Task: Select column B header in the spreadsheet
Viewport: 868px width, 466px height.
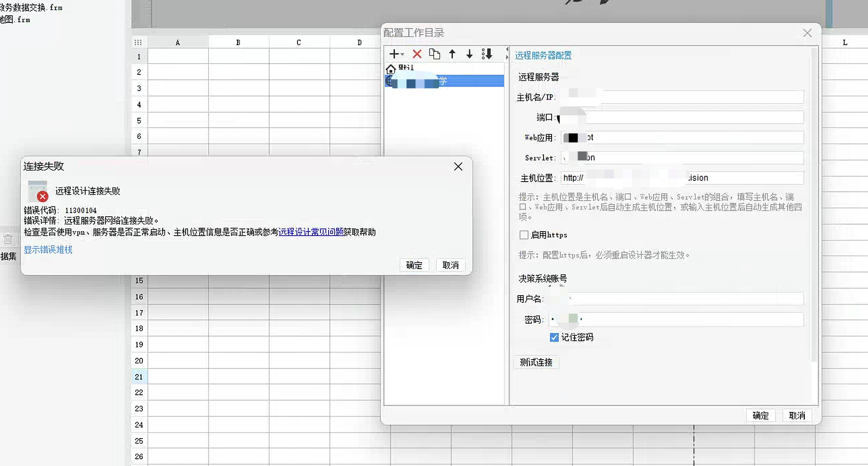Action: click(238, 42)
